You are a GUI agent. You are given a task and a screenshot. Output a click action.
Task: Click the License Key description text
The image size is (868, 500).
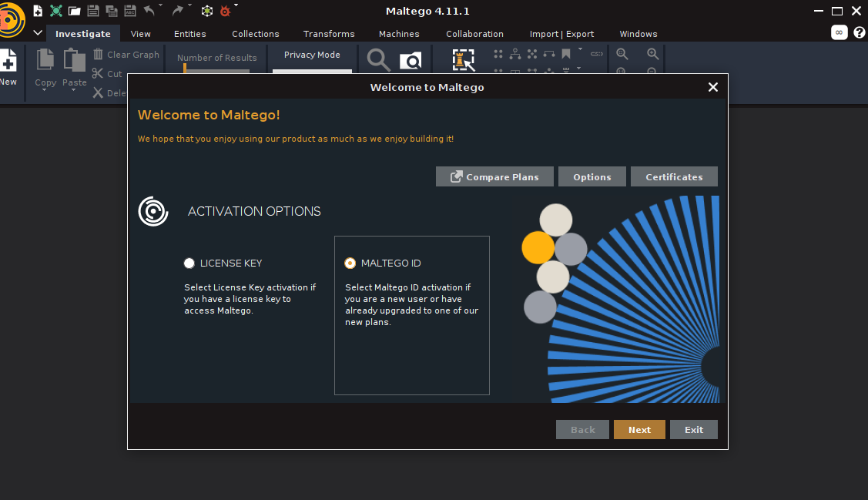coord(250,299)
